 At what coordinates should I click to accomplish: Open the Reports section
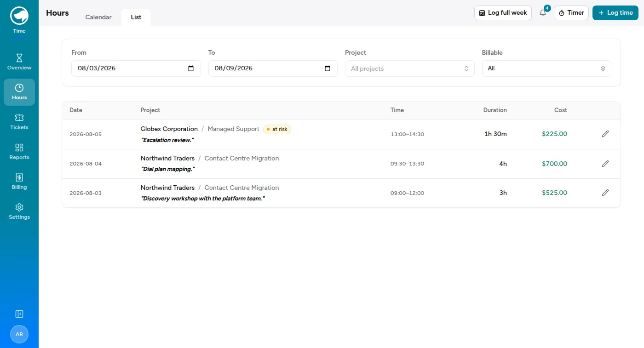point(19,152)
